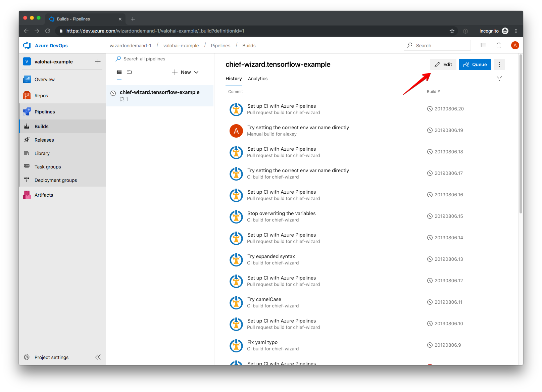Collapse the sidebar with double chevron
Screen dimensions: 542x392
click(x=98, y=357)
